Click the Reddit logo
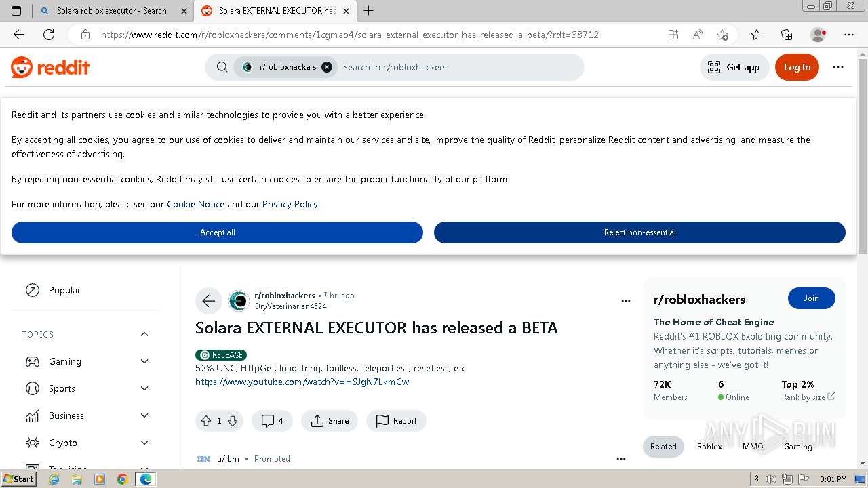This screenshot has height=488, width=868. pos(50,67)
